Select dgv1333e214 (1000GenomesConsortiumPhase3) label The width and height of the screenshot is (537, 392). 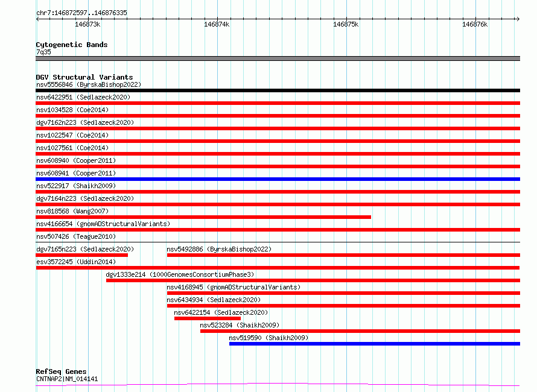click(180, 274)
